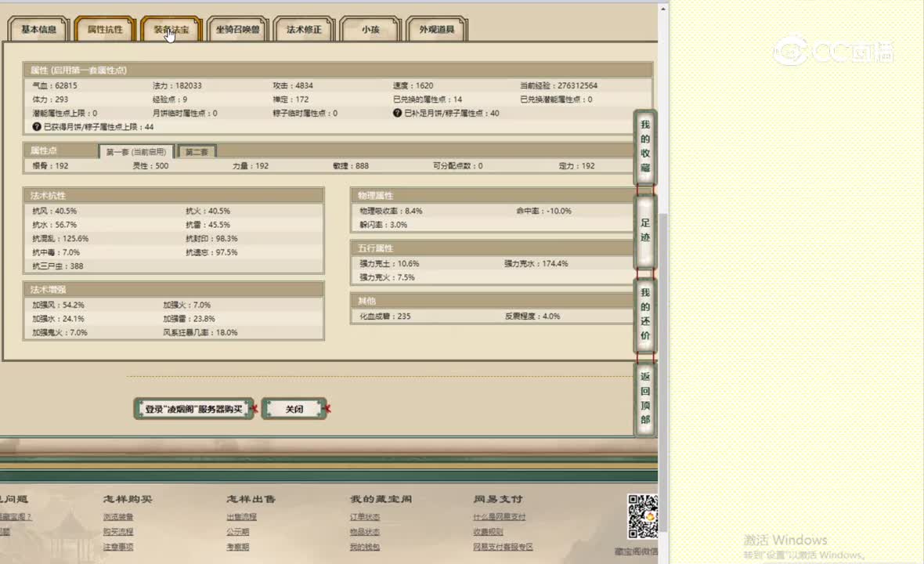Click the 藏宝阁微信 QR code

642,516
